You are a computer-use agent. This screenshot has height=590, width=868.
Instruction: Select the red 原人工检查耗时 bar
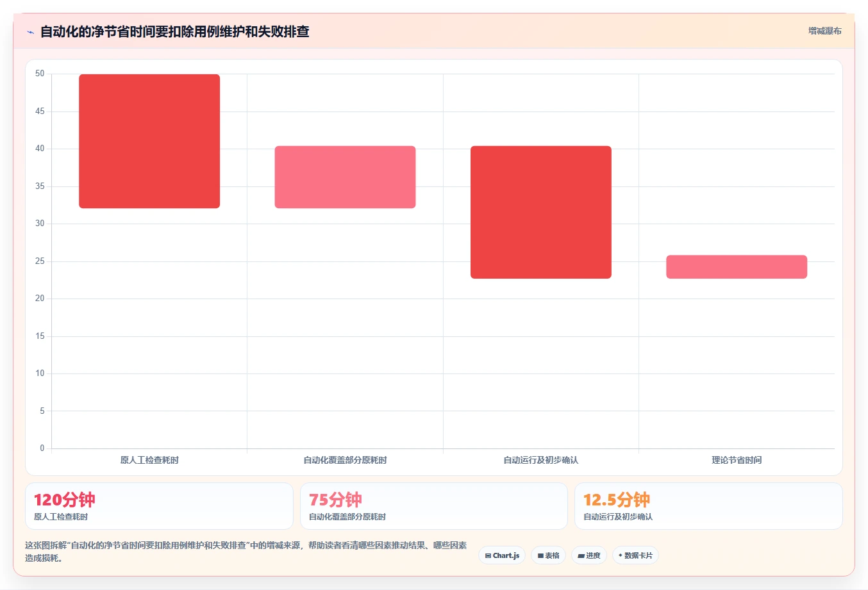149,141
